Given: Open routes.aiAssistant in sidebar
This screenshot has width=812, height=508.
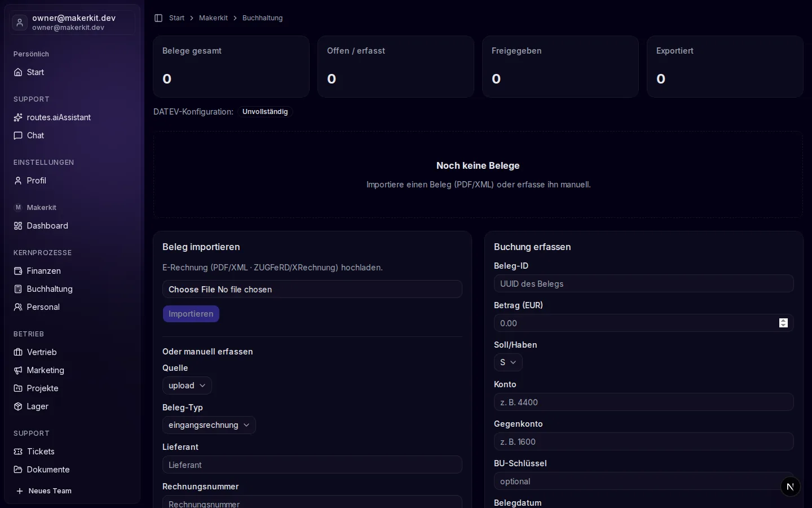Looking at the screenshot, I should (72, 117).
